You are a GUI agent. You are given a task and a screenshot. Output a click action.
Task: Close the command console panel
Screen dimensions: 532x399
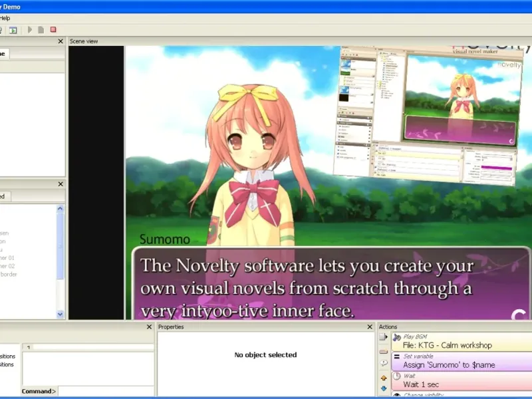[149, 327]
